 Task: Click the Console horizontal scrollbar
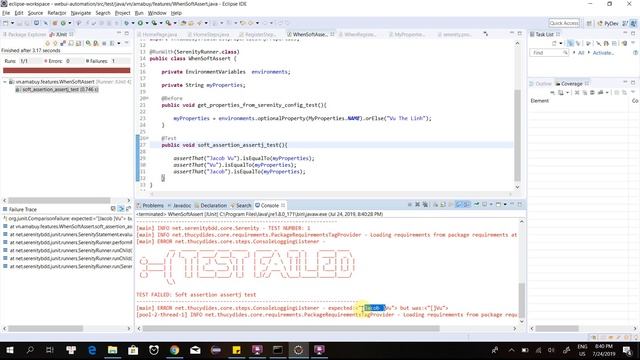pyautogui.click(x=291, y=328)
